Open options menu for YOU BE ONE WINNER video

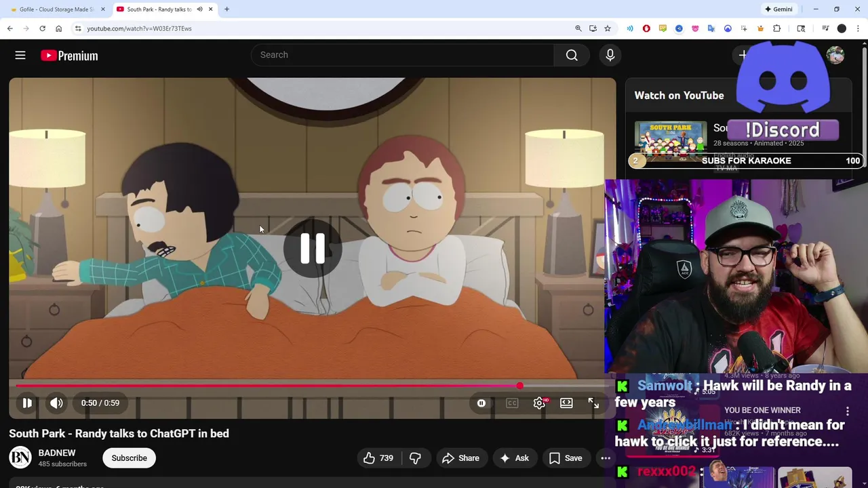click(x=848, y=411)
